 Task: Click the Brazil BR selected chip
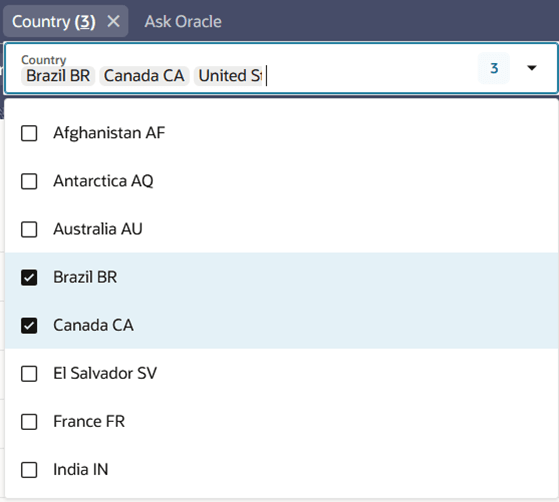pyautogui.click(x=58, y=76)
